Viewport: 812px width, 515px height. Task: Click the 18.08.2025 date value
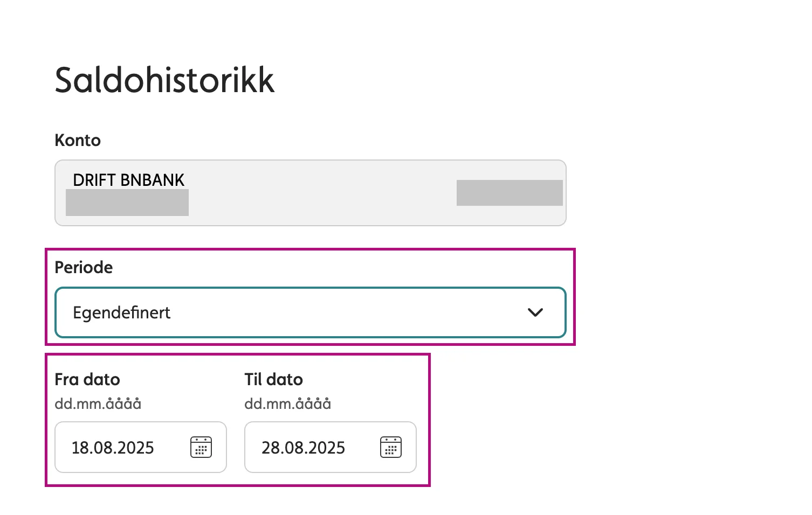pyautogui.click(x=113, y=448)
